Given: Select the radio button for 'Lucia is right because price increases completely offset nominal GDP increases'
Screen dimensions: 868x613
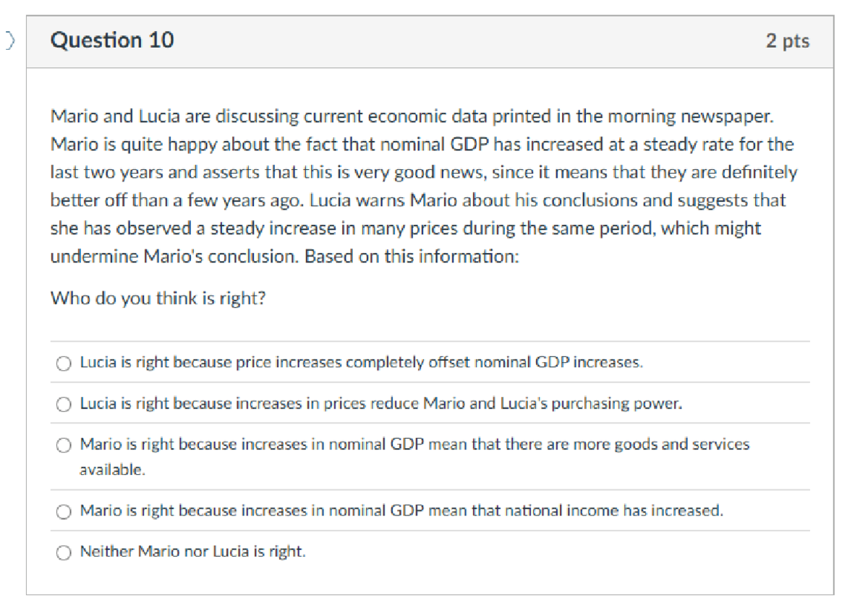Looking at the screenshot, I should pyautogui.click(x=64, y=363).
